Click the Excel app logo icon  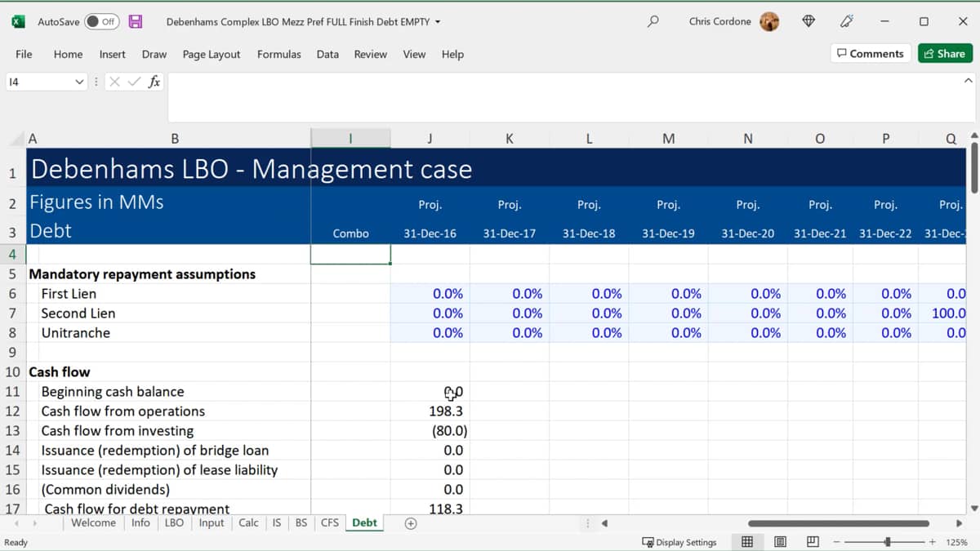18,22
